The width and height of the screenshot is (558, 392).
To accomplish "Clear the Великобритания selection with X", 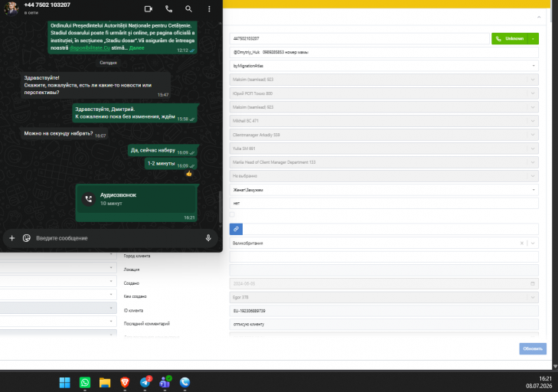I will (522, 243).
